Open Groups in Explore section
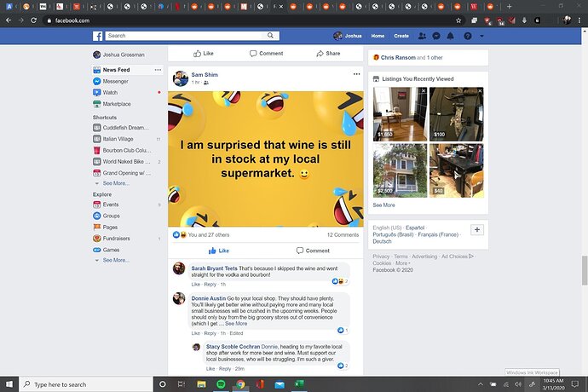The height and width of the screenshot is (392, 588). click(111, 216)
